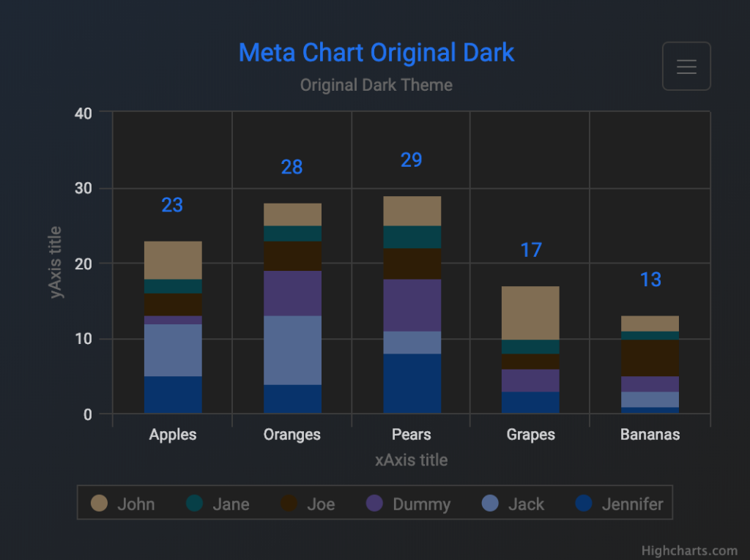750x560 pixels.
Task: Click Joe's dark brown legend circle
Action: pyautogui.click(x=289, y=503)
